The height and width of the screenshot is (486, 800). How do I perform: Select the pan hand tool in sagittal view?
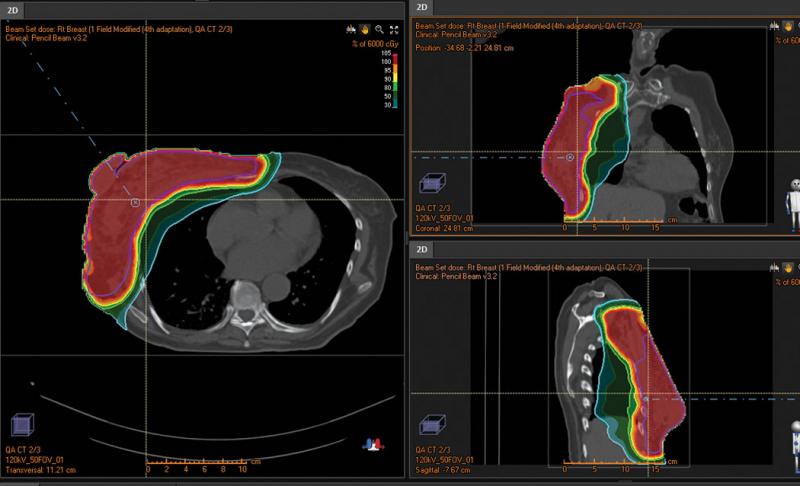tap(788, 267)
